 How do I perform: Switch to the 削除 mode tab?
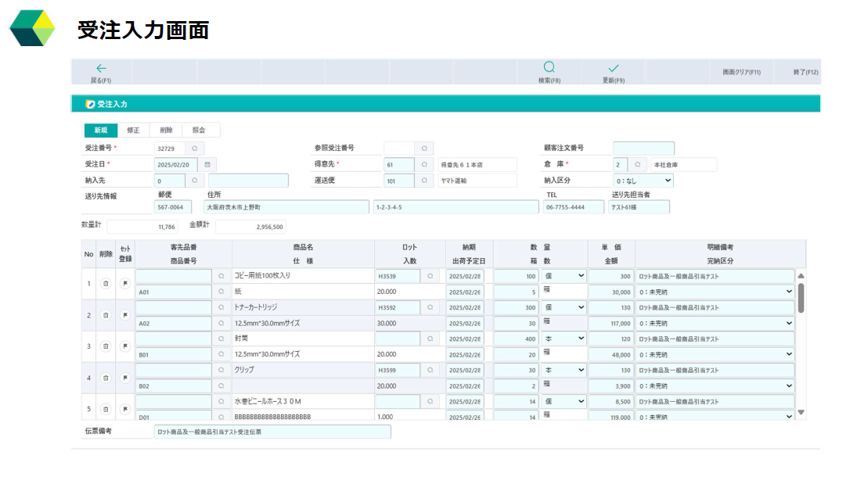[165, 130]
